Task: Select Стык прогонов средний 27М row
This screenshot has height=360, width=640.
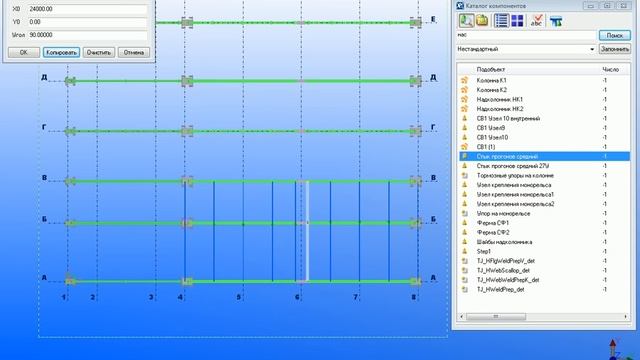Action: (544, 166)
